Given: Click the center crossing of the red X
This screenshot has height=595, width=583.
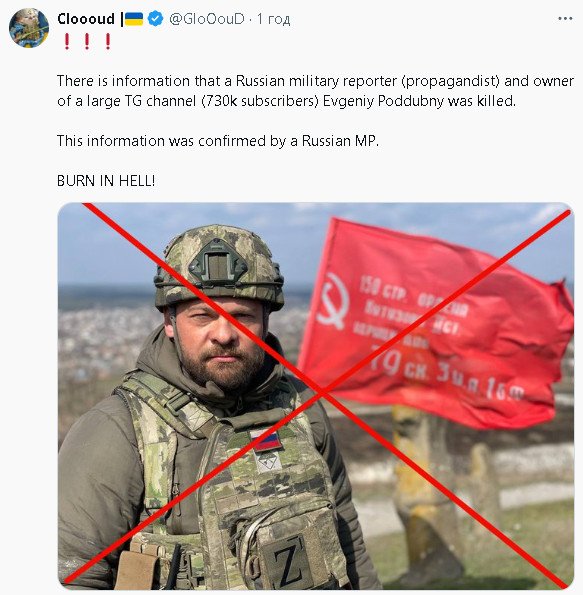Looking at the screenshot, I should (x=321, y=393).
